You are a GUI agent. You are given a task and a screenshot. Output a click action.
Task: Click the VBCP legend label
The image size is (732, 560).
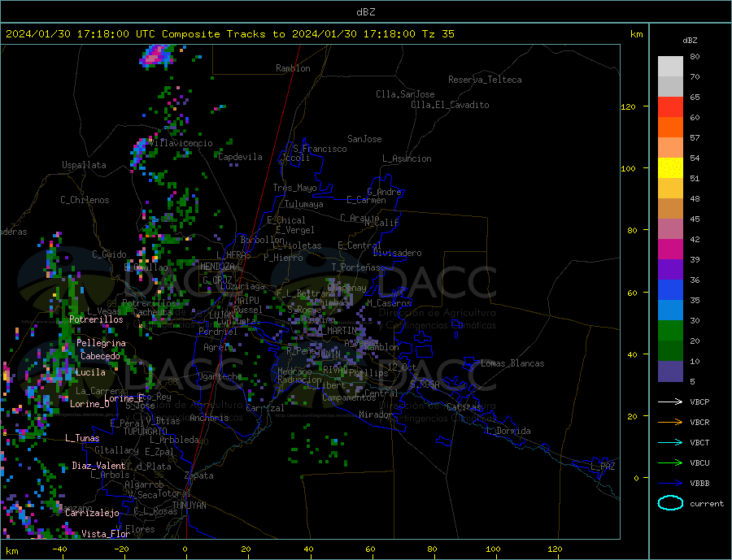[x=699, y=402]
